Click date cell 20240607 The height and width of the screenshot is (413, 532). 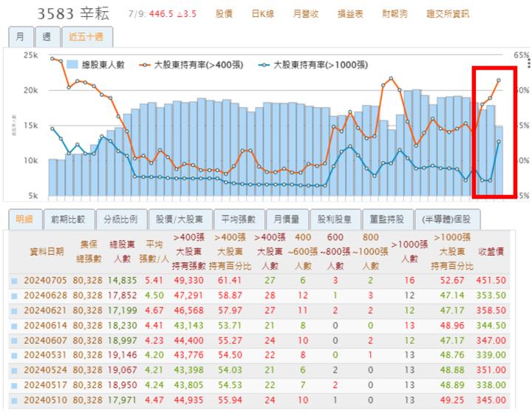pos(46,341)
